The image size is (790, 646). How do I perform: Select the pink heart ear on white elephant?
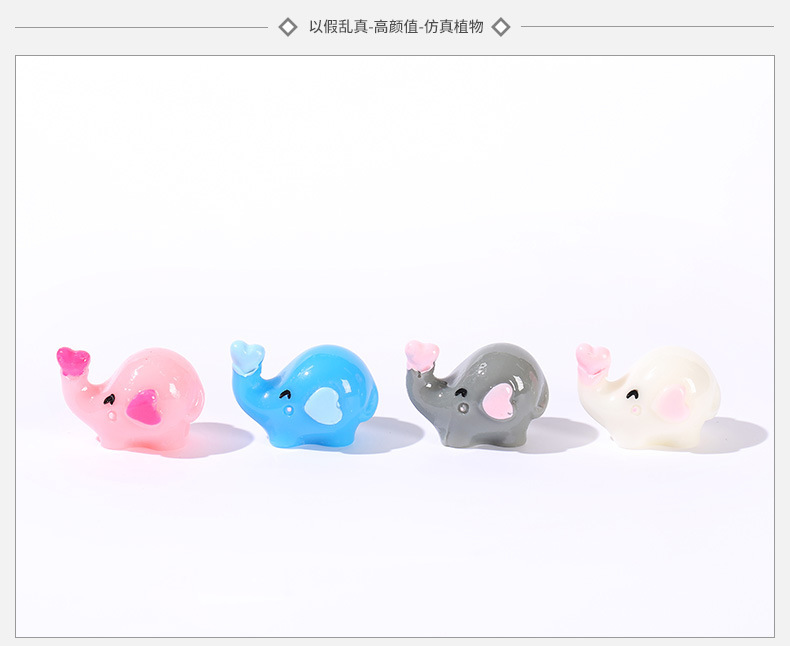coord(672,403)
